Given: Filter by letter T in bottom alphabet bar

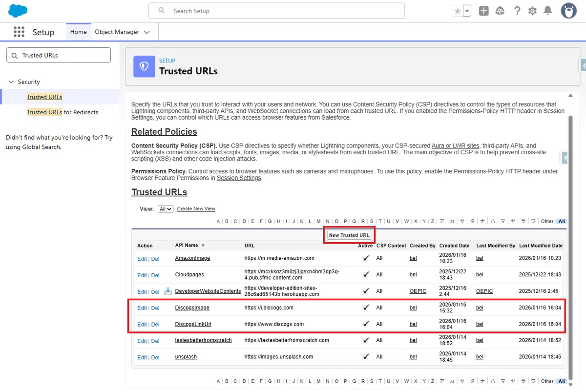Looking at the screenshot, I should (380, 381).
